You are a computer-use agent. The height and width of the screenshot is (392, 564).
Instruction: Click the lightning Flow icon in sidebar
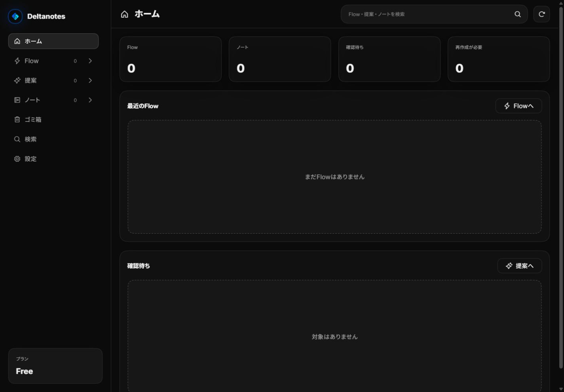point(17,61)
